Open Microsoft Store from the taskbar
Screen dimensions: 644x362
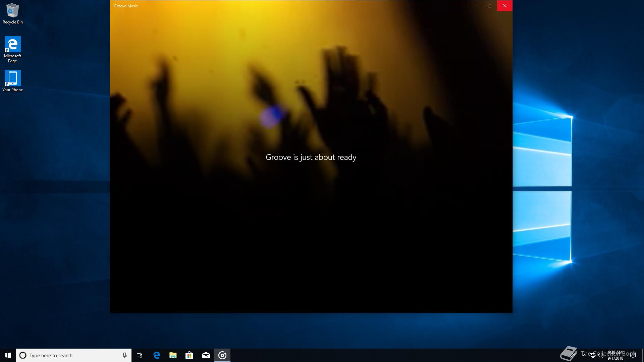coord(190,355)
